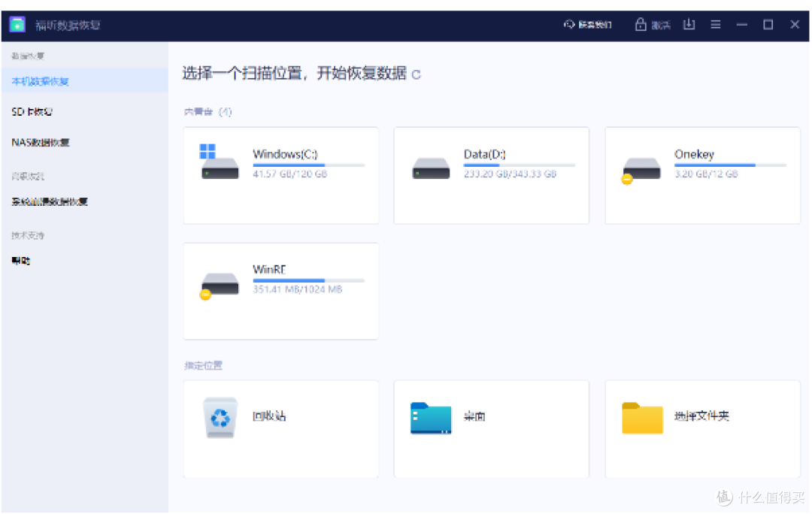Image resolution: width=812 pixels, height=514 pixels.
Task: Click the 233.20 GB/343.33 GB size text
Action: tap(510, 174)
